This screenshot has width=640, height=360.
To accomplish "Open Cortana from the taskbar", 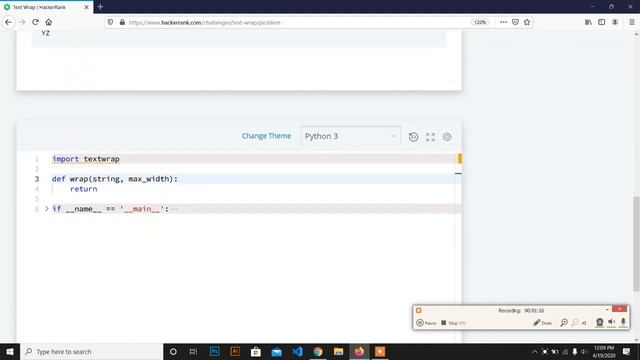I will coord(173,351).
